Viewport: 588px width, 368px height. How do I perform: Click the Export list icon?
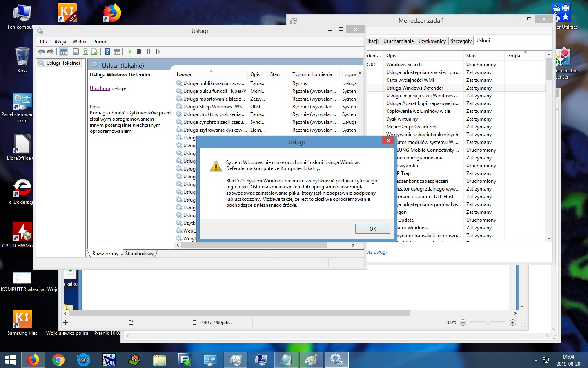click(x=95, y=52)
